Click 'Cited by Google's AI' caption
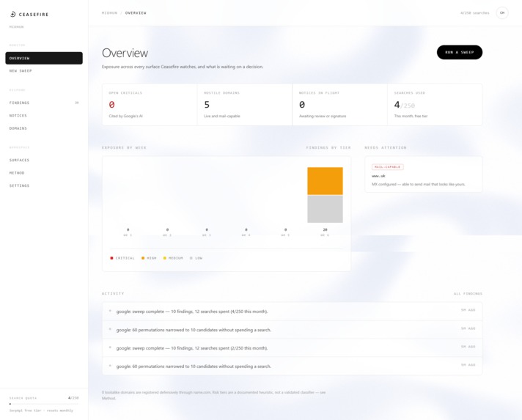Image resolution: width=522 pixels, height=420 pixels. click(x=125, y=116)
